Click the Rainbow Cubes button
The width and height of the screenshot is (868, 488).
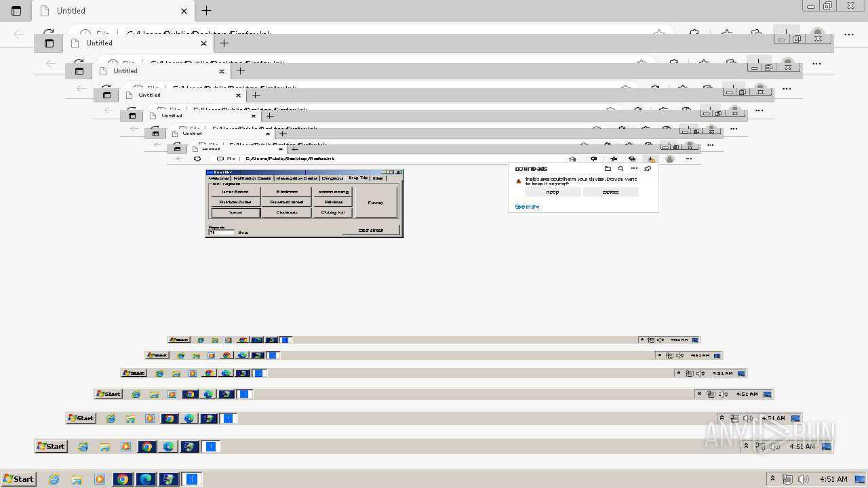235,202
